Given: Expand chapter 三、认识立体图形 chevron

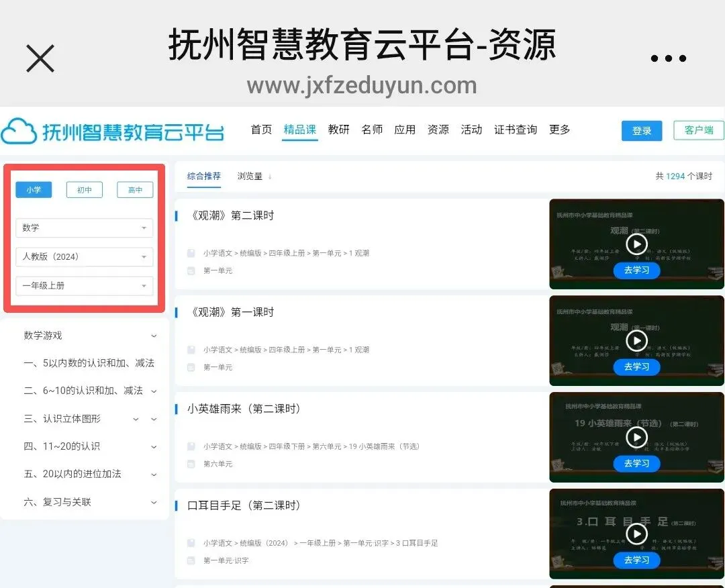Looking at the screenshot, I should (154, 420).
